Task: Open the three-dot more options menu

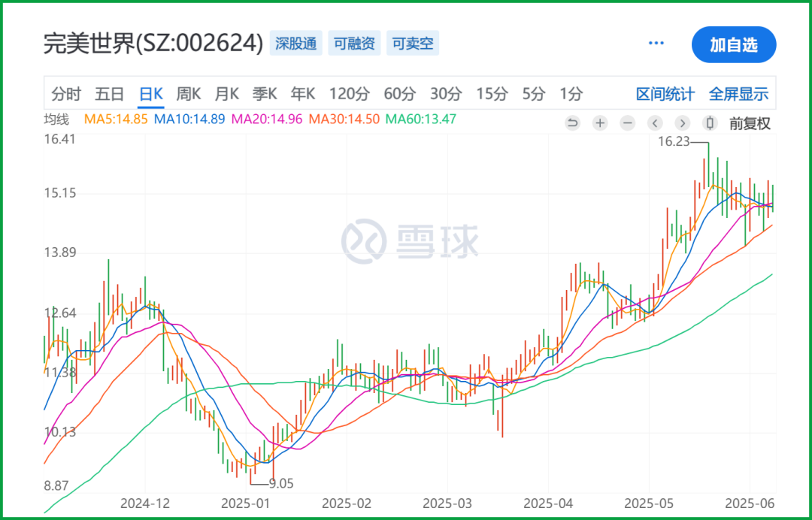Action: (x=656, y=44)
